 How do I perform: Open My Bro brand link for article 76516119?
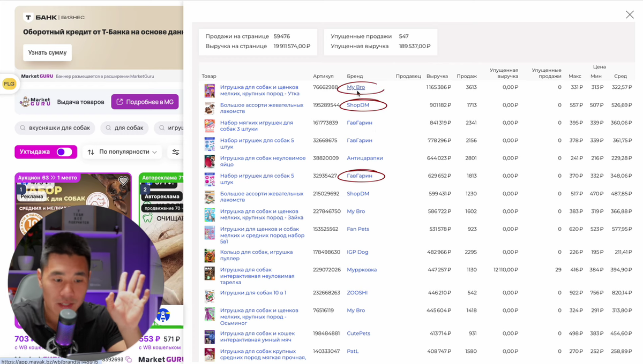(x=356, y=310)
